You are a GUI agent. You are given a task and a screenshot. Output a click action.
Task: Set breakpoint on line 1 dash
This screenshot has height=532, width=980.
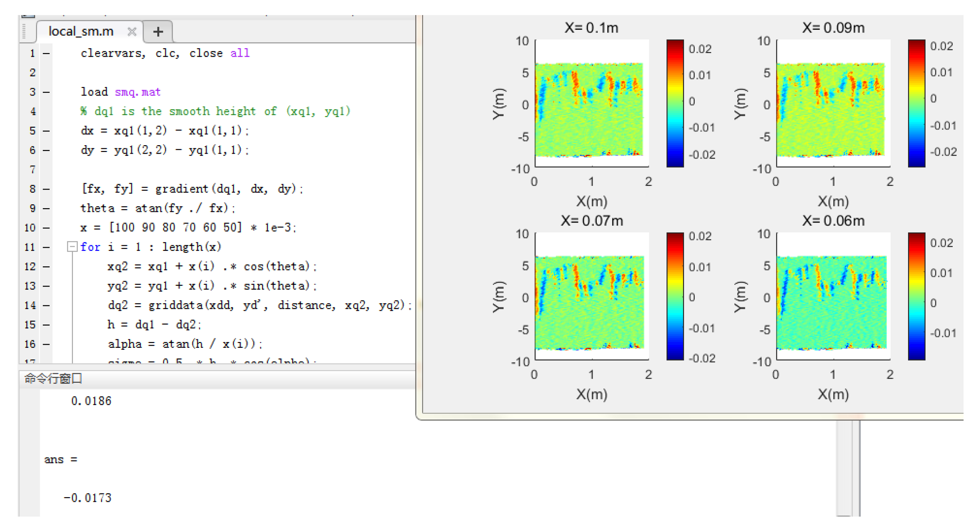tap(46, 53)
